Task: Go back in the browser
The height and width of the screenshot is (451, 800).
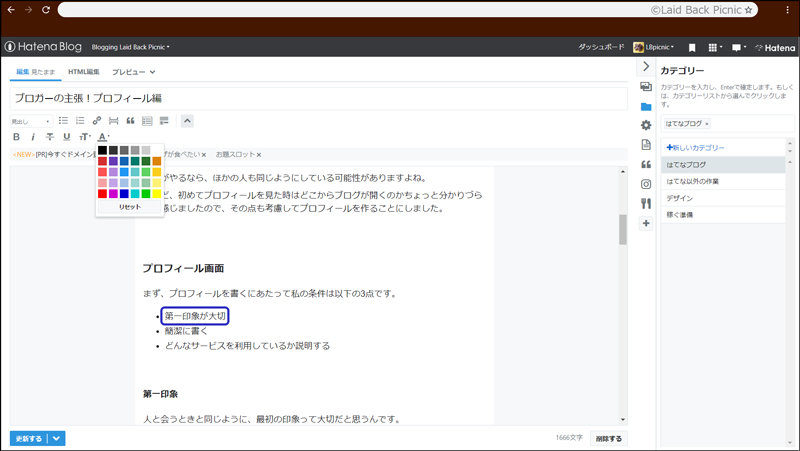Action: click(11, 10)
